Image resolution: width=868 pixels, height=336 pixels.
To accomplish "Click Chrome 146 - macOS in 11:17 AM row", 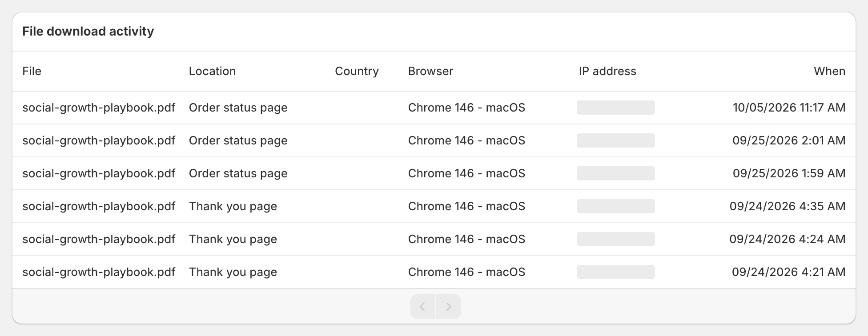I will pyautogui.click(x=466, y=108).
